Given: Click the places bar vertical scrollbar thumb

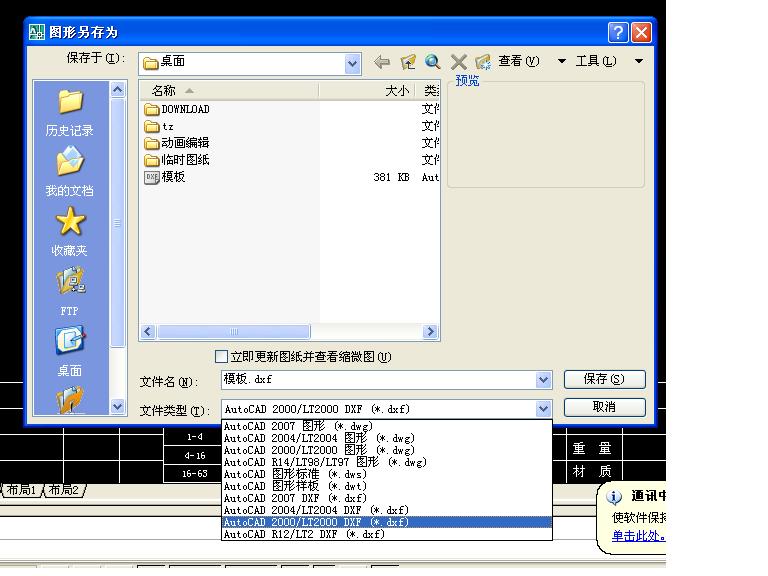Looking at the screenshot, I should 118,223.
